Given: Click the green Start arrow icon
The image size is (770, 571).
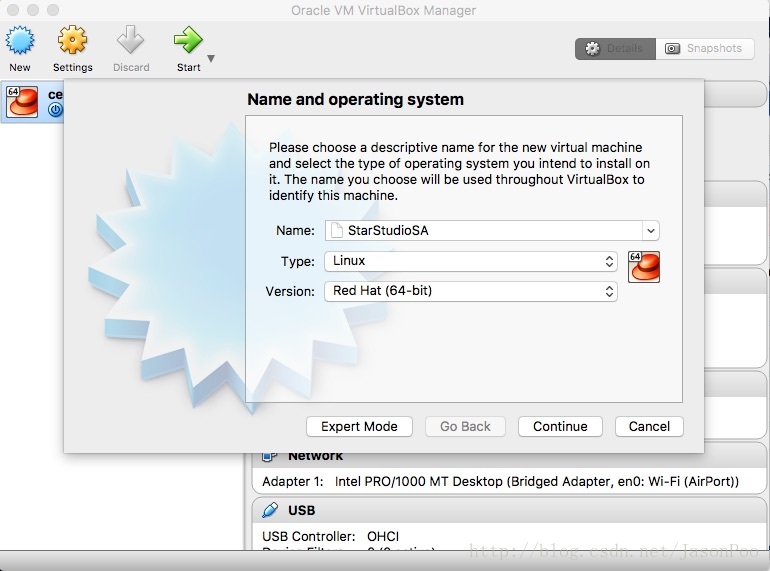Looking at the screenshot, I should pos(188,40).
